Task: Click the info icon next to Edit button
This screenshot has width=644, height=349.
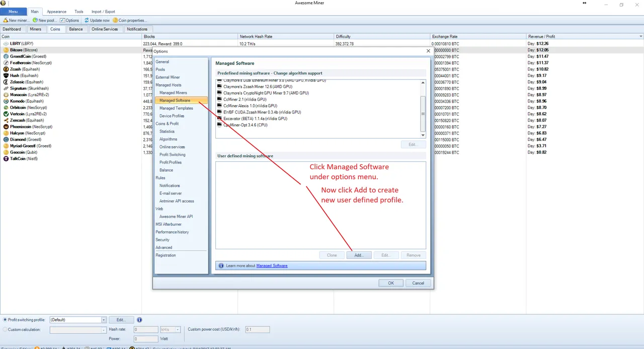Action: (x=139, y=320)
